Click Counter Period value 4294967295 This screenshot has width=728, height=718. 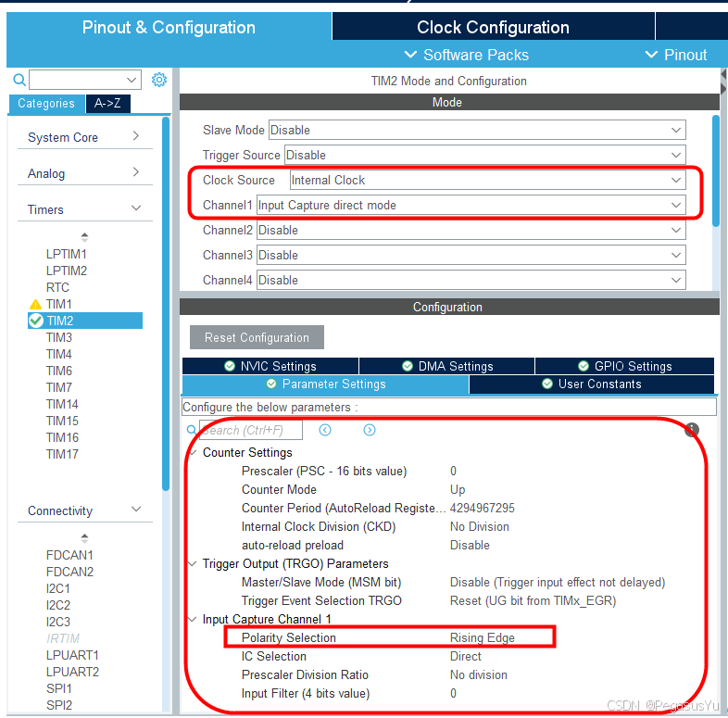point(482,508)
